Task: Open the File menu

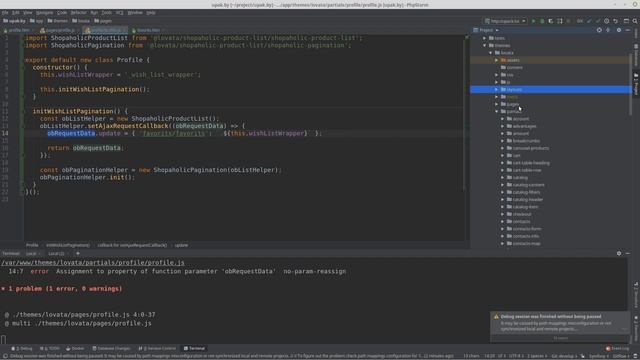Action: (x=5, y=13)
